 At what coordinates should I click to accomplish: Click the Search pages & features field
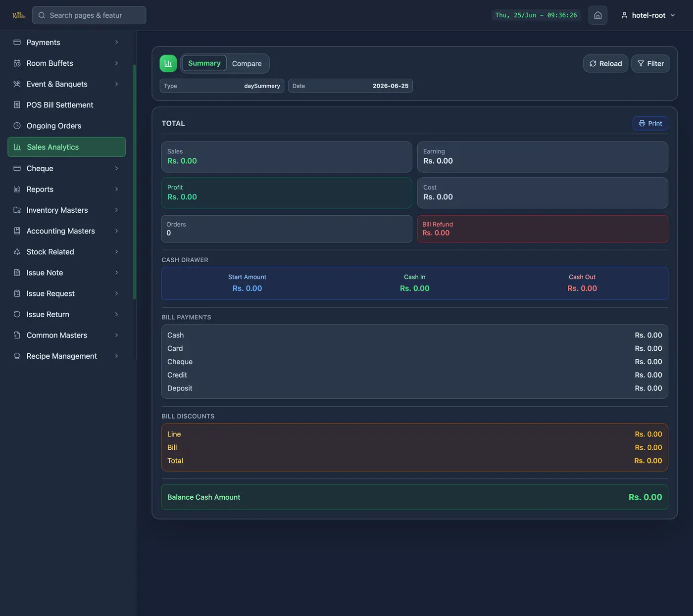[89, 15]
